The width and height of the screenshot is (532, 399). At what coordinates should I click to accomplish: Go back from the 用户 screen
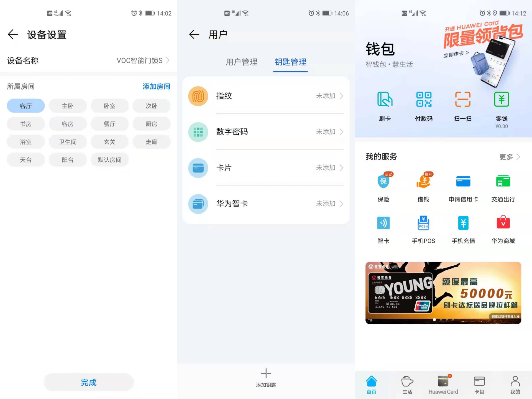pos(194,34)
